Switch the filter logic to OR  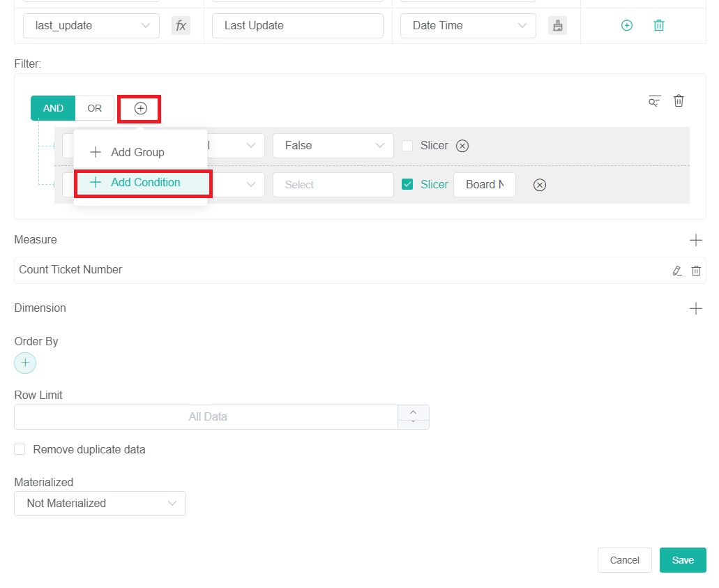tap(94, 108)
